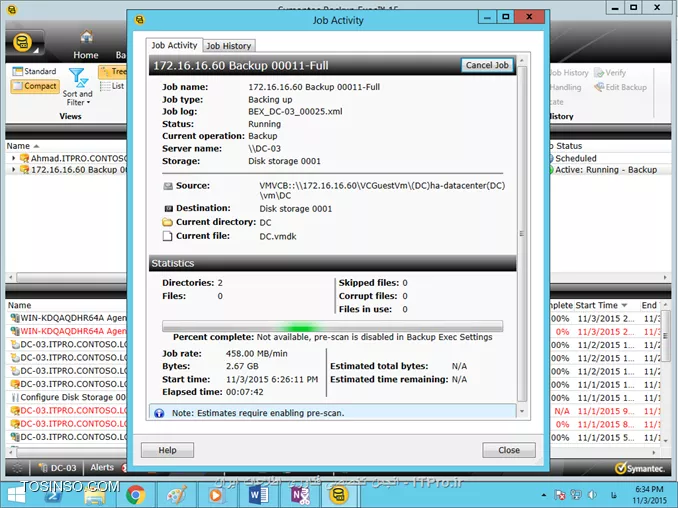
Task: Click the Symantec logo in status bar
Action: [x=640, y=468]
